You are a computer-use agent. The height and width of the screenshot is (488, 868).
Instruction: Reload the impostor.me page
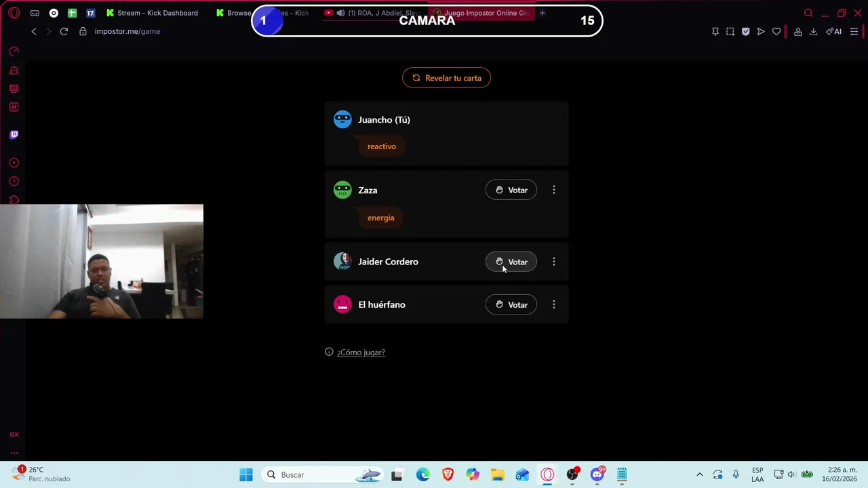[64, 31]
